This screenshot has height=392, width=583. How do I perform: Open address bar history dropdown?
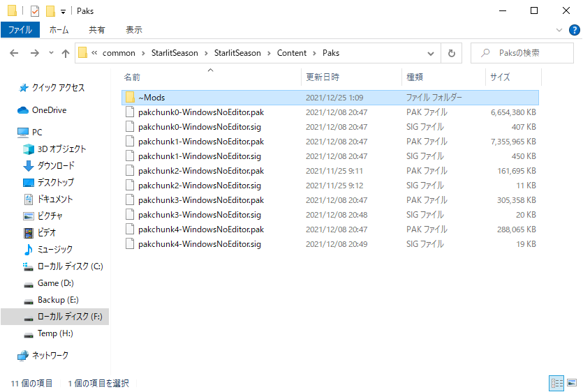pos(431,53)
